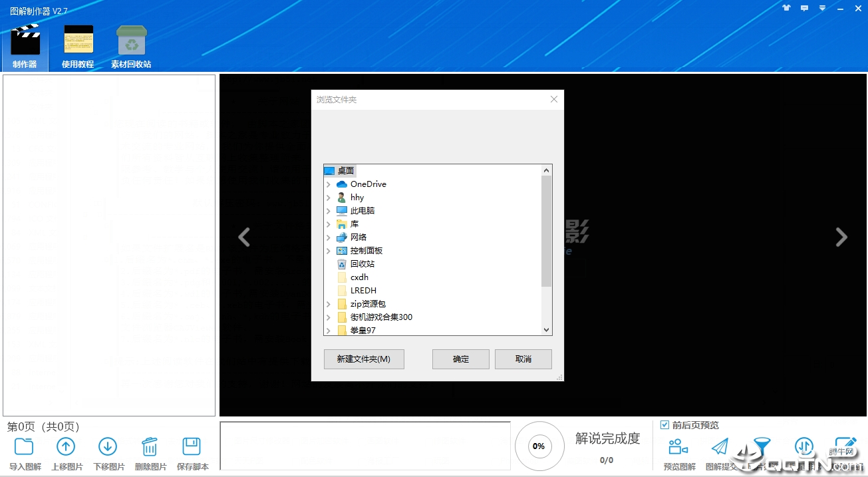
Task: Click the 取消 cancel button
Action: 523,359
